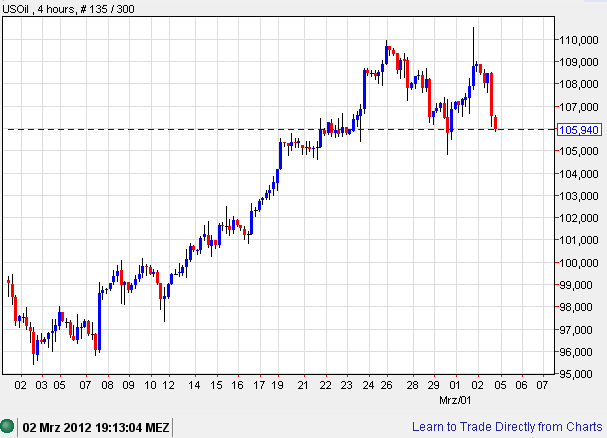Screen dimensions: 607x438
Task: Click the green status indicator icon
Action: point(7,426)
